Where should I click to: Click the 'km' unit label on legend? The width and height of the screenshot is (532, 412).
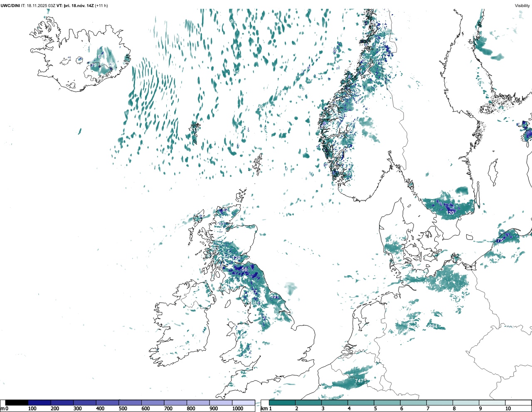point(264,409)
